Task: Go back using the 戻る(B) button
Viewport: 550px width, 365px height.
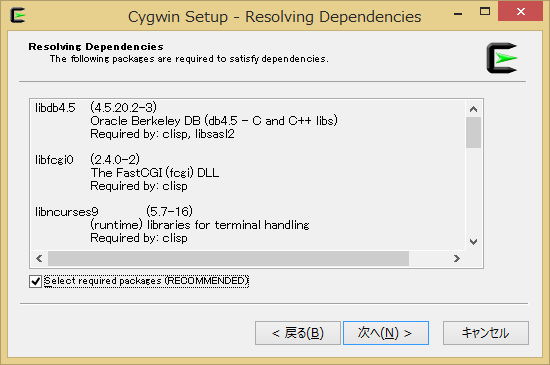Action: point(298,333)
